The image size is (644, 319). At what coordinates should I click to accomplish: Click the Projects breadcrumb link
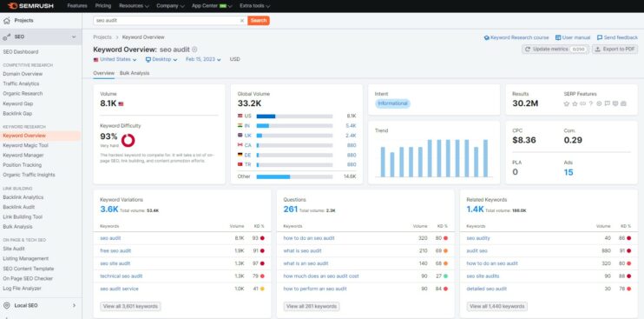[102, 37]
